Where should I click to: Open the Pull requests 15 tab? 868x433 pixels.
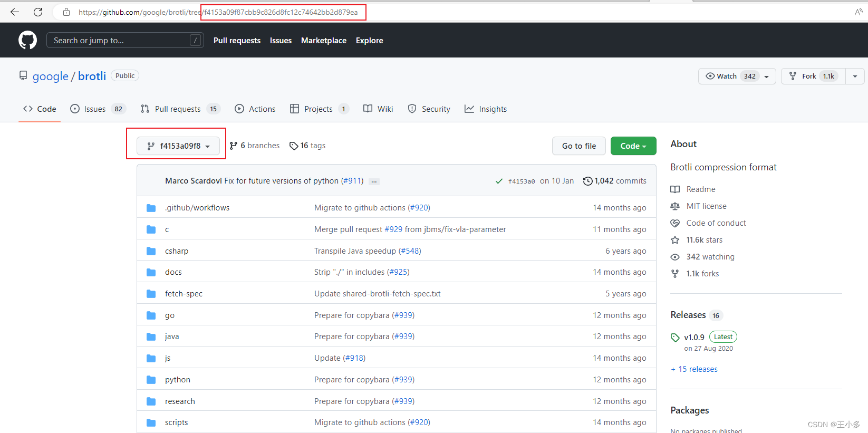click(x=180, y=109)
